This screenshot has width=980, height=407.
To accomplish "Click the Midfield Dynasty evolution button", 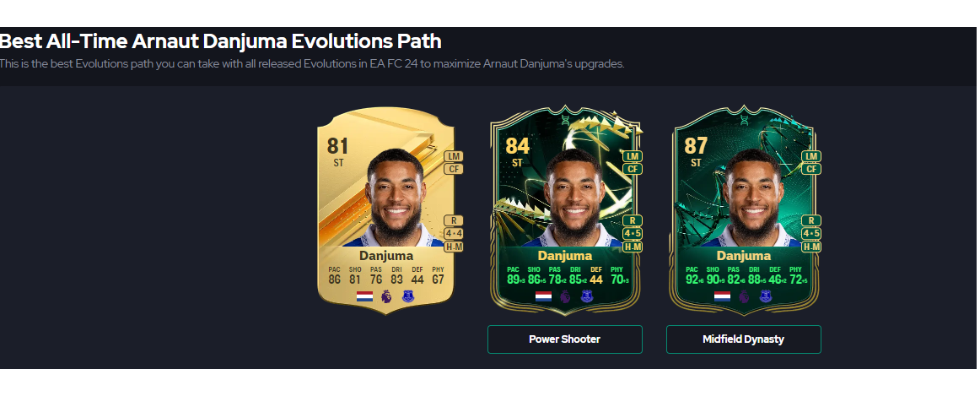I will 743,339.
